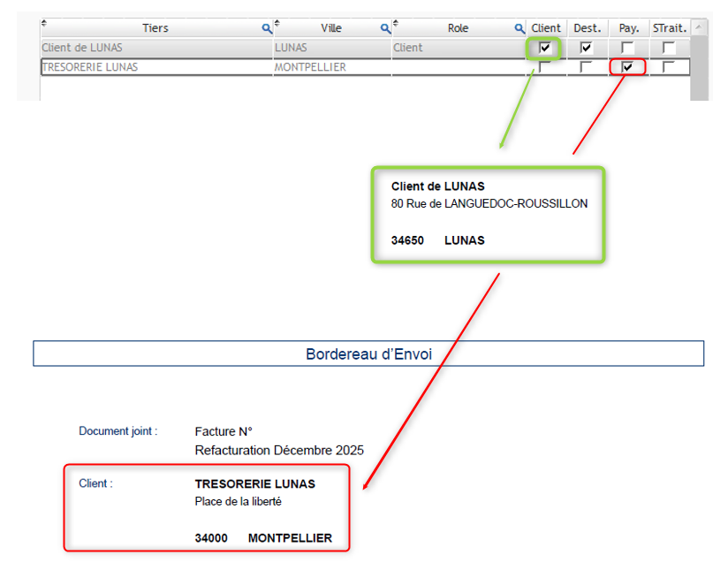
Task: Uncheck Pay. box for TRESORERIE LUNAS
Action: coord(627,67)
